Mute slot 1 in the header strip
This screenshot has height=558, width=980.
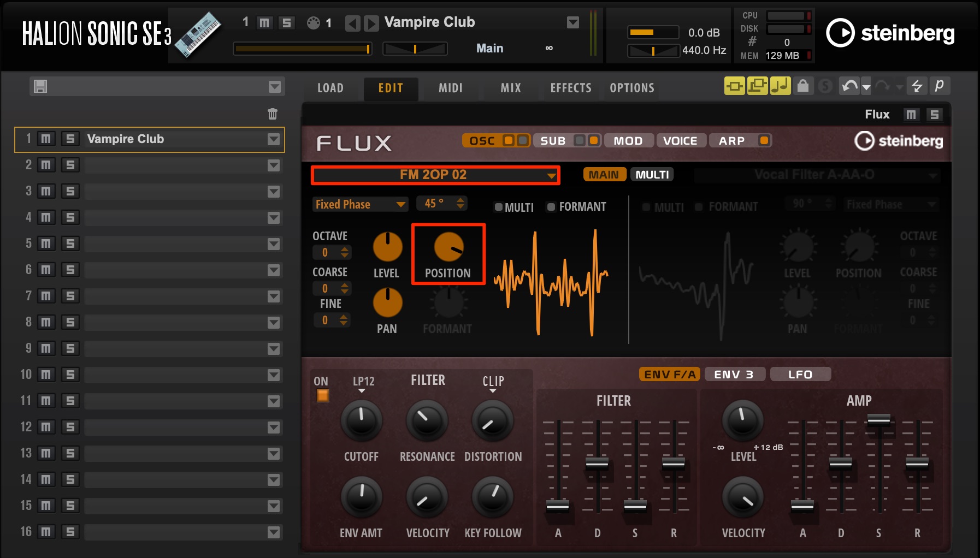point(265,22)
